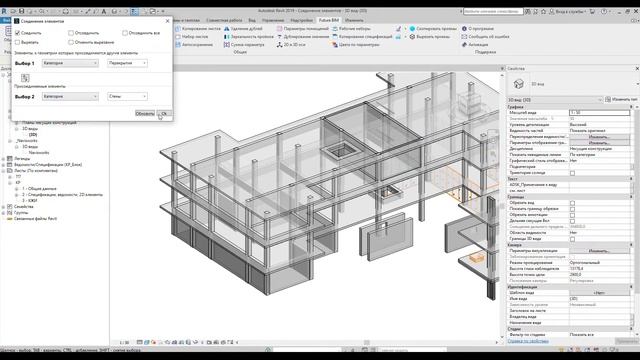Close the Свойства panel

click(x=637, y=69)
